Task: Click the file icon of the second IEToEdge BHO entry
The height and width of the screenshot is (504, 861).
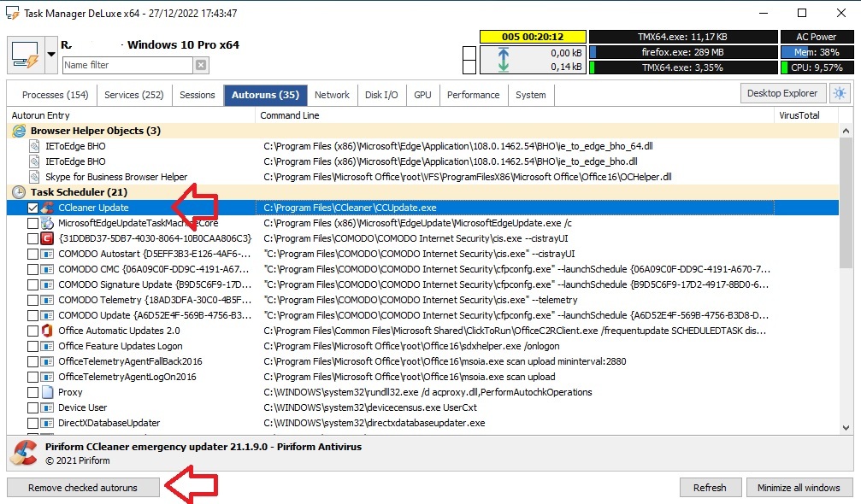Action: click(x=34, y=161)
